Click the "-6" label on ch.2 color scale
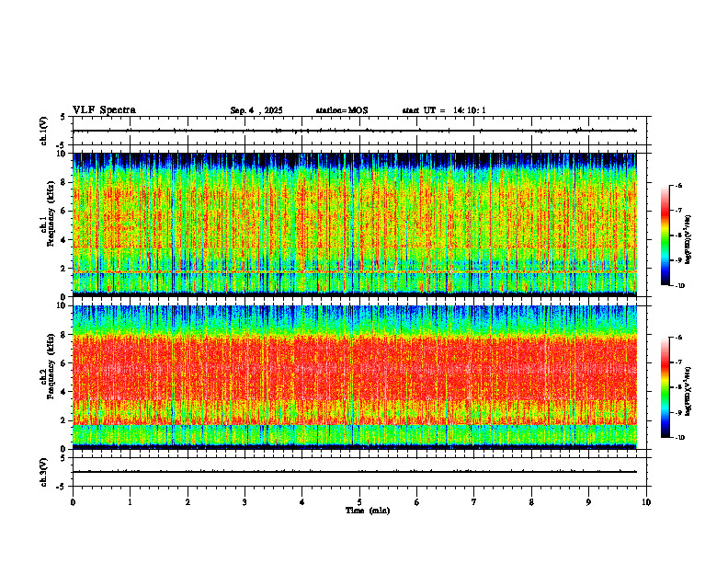 (x=678, y=338)
